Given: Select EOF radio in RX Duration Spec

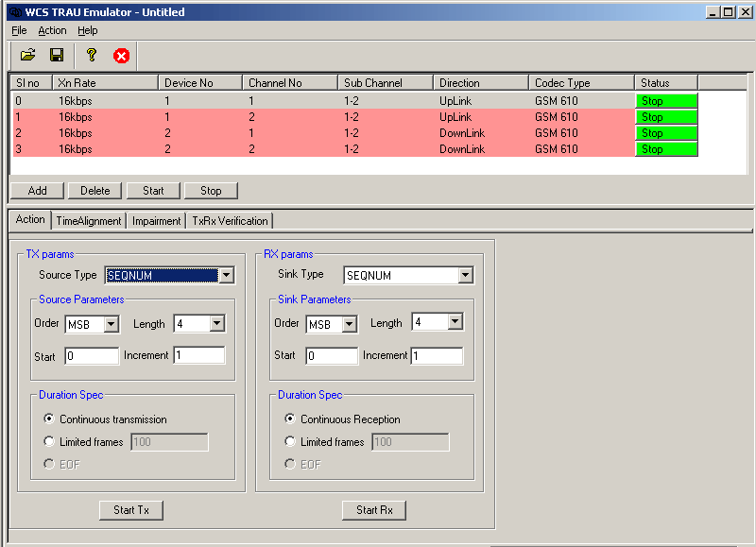Looking at the screenshot, I should [289, 464].
